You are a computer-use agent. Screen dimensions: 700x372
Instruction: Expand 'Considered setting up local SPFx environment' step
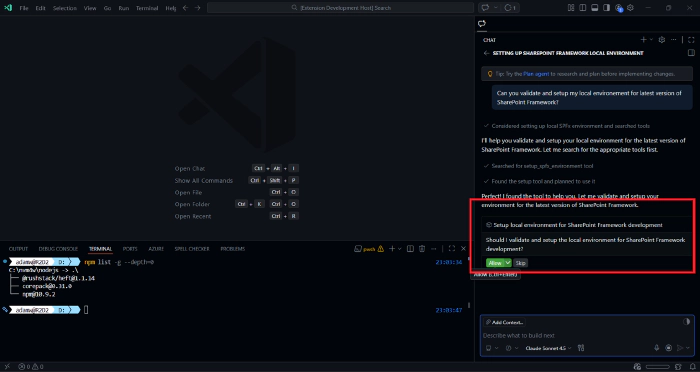point(566,126)
